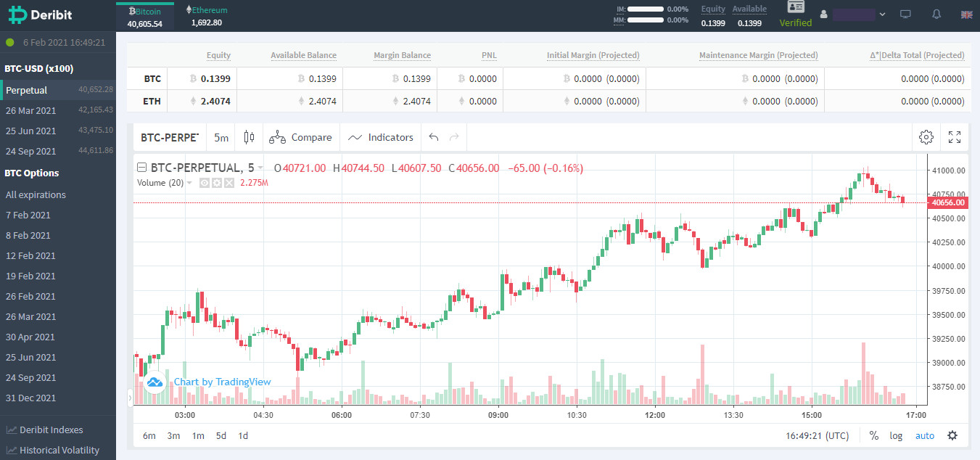Screen dimensions: 980x460
Task: Open the 5m timeframe interval dropdown
Action: pos(221,137)
